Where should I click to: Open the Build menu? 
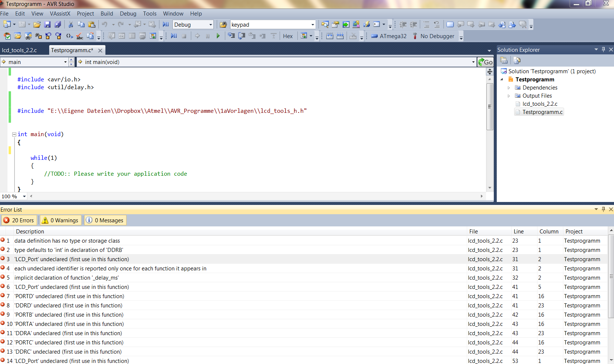point(107,13)
